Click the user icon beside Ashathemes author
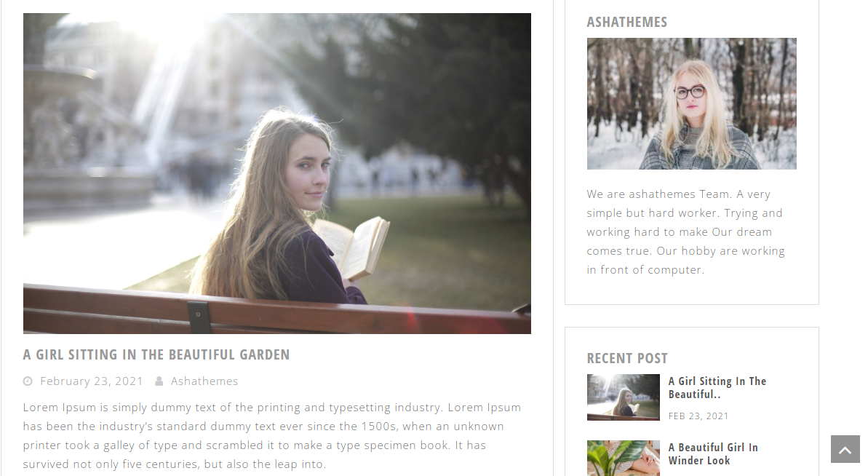 (x=159, y=381)
